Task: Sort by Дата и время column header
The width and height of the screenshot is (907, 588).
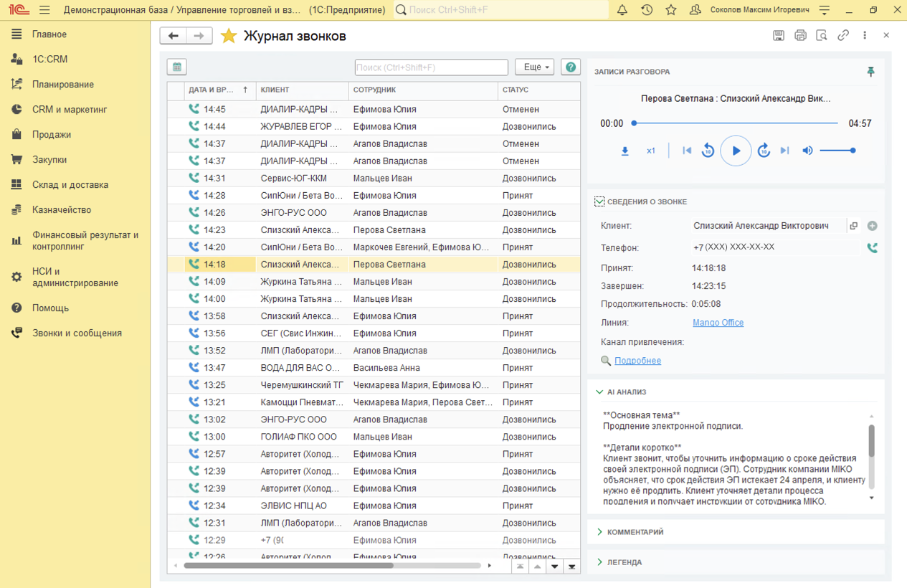Action: 211,90
